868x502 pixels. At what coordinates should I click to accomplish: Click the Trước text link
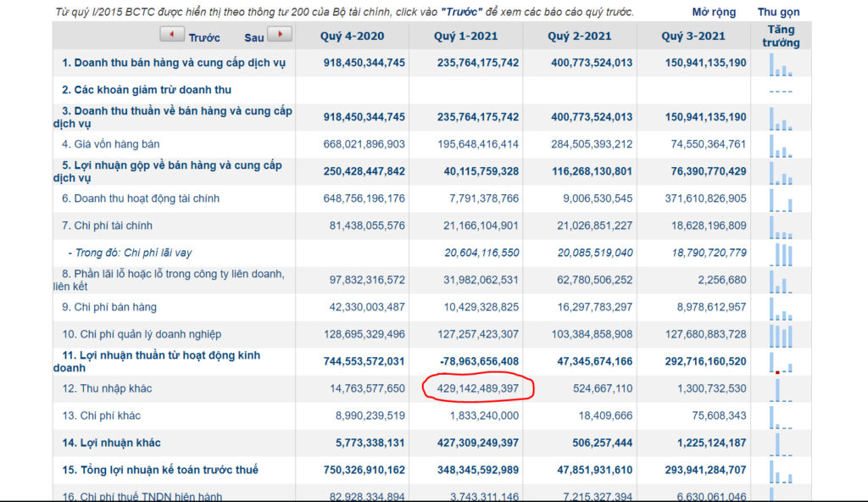click(x=204, y=37)
